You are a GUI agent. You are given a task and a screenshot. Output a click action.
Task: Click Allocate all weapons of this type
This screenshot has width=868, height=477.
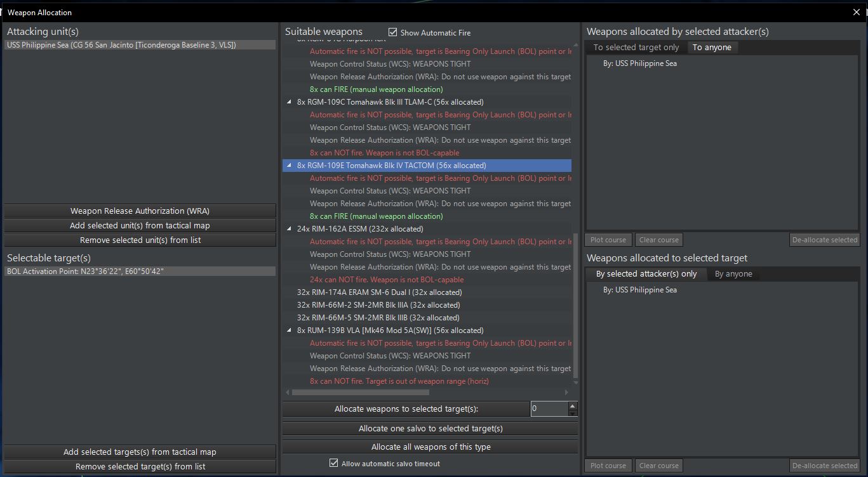tap(430, 447)
